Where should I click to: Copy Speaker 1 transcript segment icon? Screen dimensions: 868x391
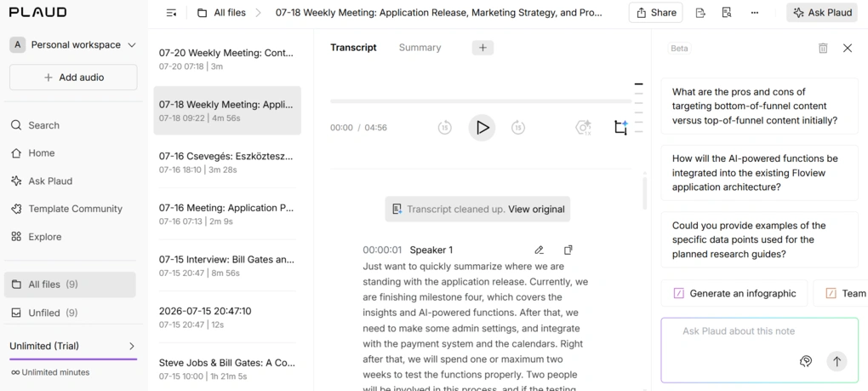click(x=568, y=250)
